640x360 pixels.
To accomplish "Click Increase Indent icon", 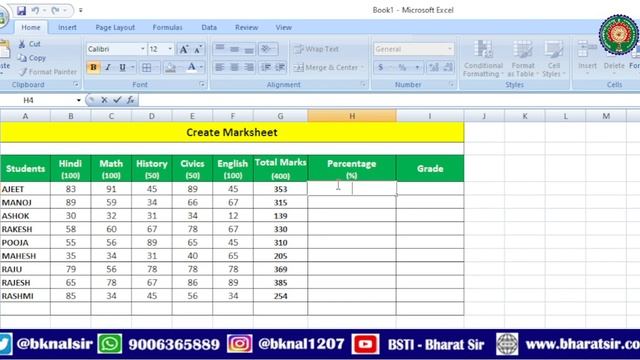I will (x=280, y=67).
